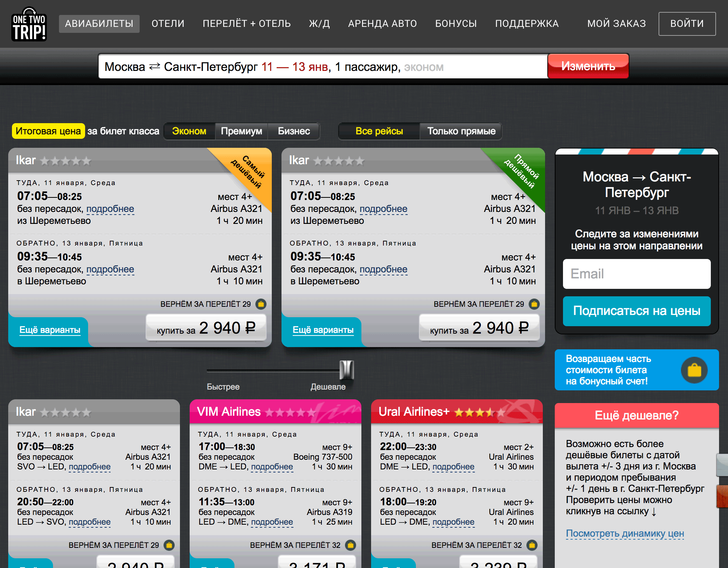Click the Дешевле slider label

(x=328, y=387)
